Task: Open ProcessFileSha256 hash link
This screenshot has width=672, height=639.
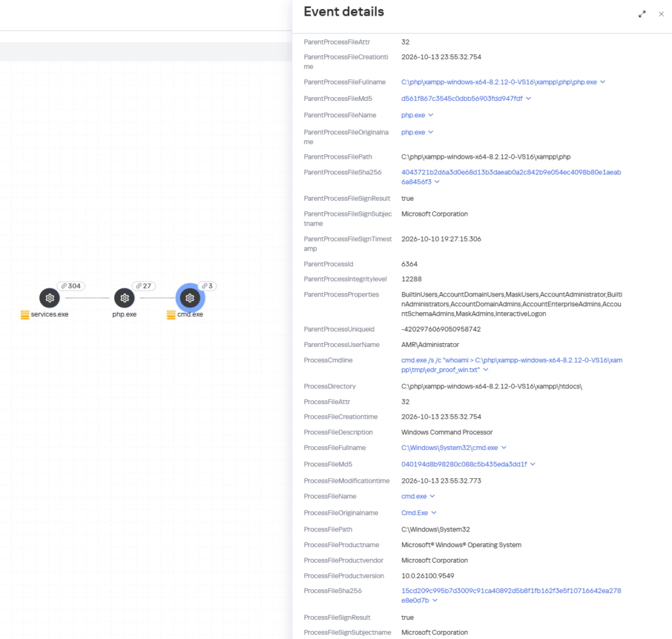Action: (x=511, y=596)
